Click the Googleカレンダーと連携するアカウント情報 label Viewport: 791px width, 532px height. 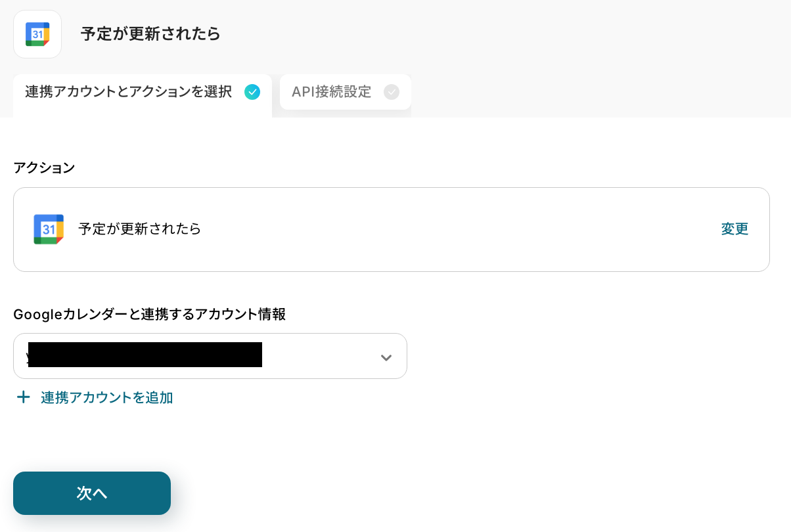pyautogui.click(x=149, y=314)
